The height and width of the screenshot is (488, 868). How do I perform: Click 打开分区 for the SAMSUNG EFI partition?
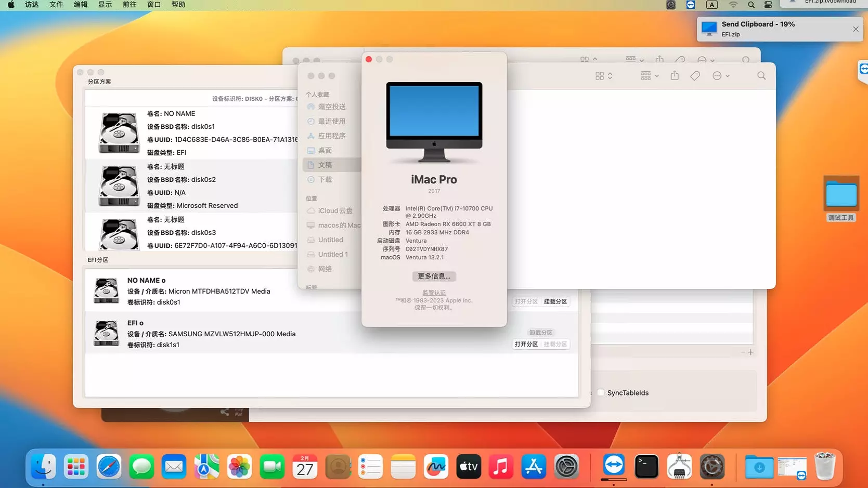coord(526,344)
